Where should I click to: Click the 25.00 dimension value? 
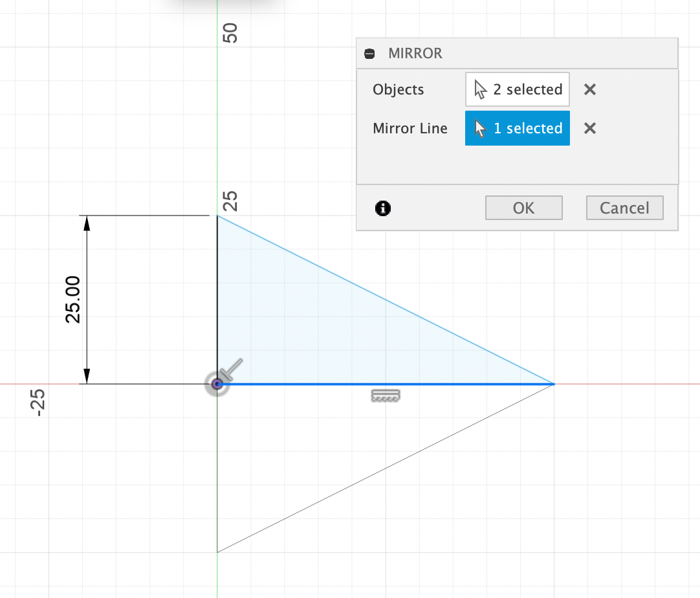click(72, 299)
